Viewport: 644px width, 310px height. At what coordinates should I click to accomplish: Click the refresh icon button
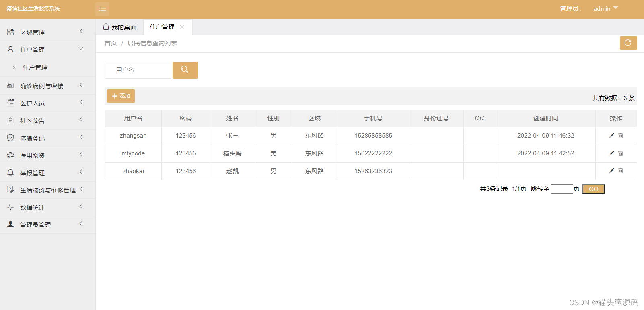coord(628,43)
